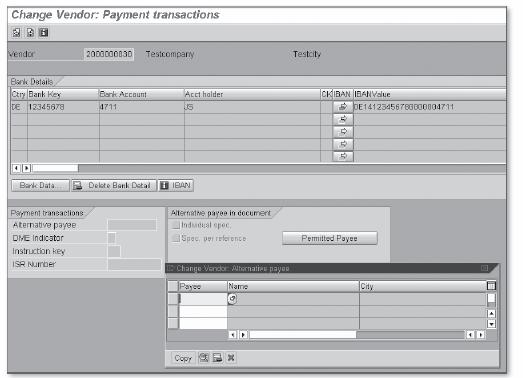Click account holder cell JS
523x378 pixels.
[x=252, y=107]
